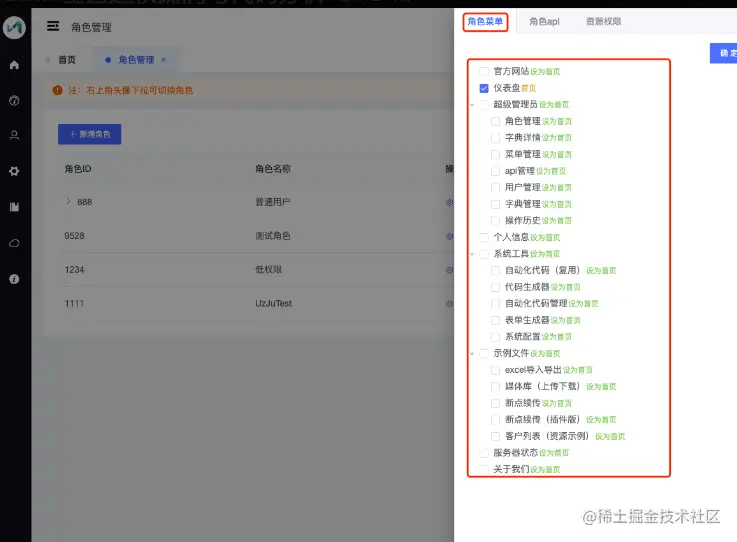The width and height of the screenshot is (737, 542).
Task: Select the 角色管理 page tab
Action: (x=136, y=60)
